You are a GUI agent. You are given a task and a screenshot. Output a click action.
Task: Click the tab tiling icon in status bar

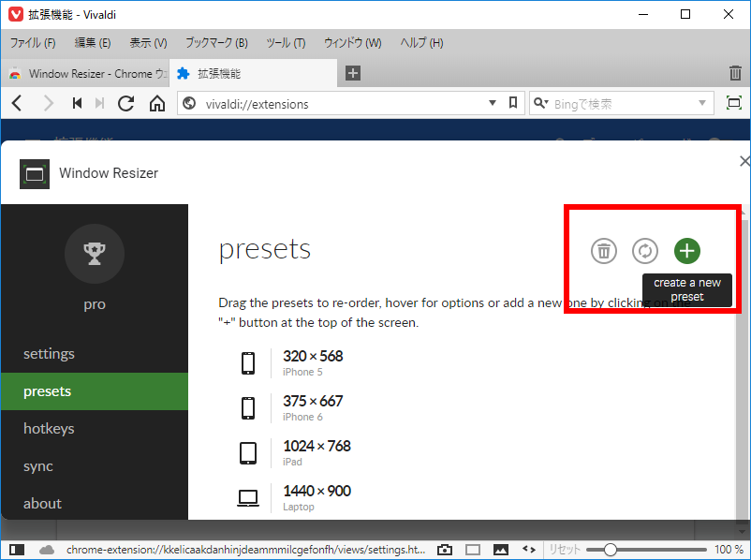(473, 550)
